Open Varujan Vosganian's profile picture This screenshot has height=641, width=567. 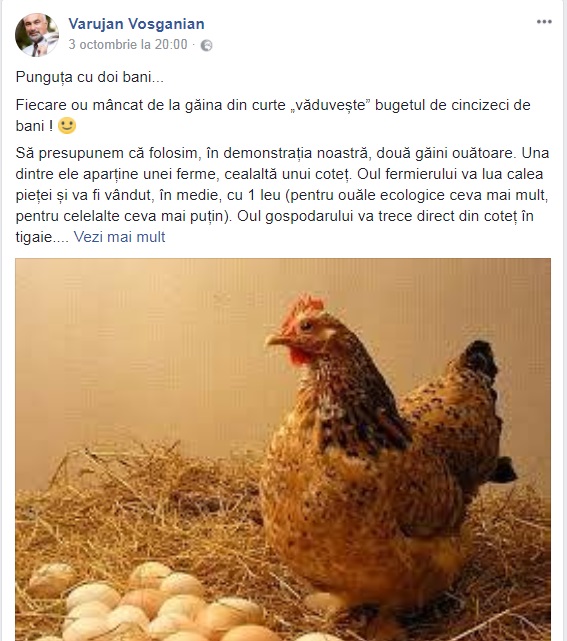pyautogui.click(x=37, y=35)
